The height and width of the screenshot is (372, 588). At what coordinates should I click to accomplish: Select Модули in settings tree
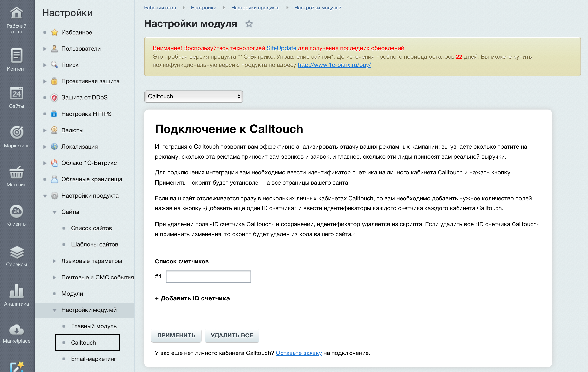click(x=72, y=294)
